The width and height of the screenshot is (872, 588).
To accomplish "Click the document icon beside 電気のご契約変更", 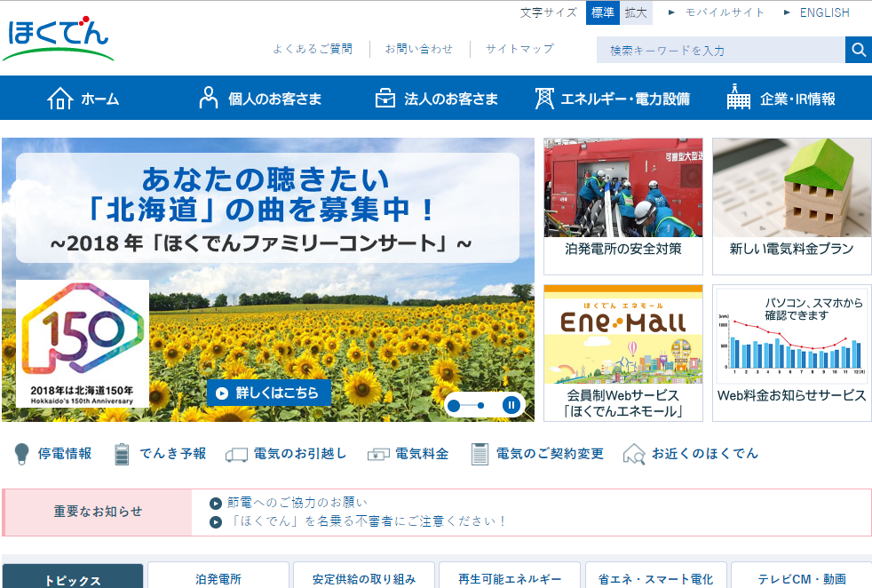I will pyautogui.click(x=480, y=454).
